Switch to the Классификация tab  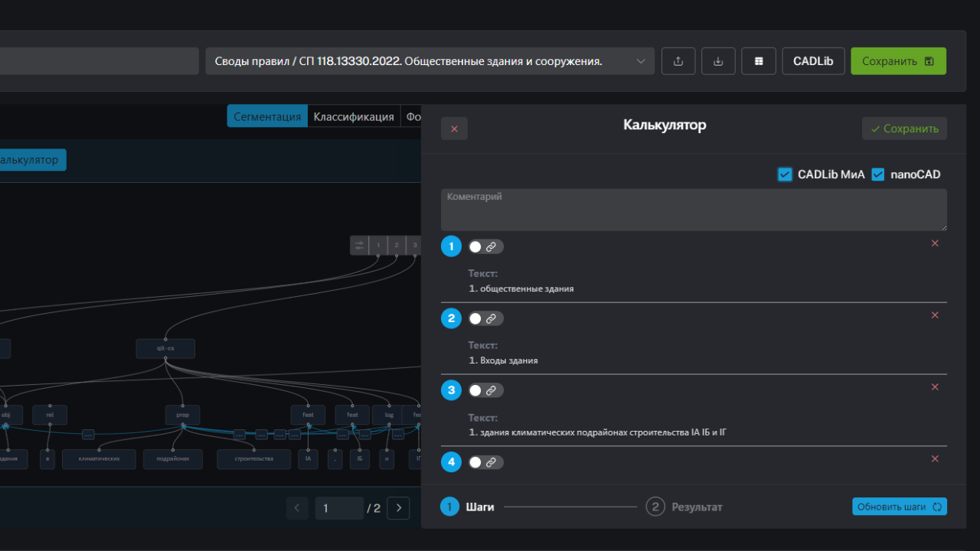[x=354, y=116]
